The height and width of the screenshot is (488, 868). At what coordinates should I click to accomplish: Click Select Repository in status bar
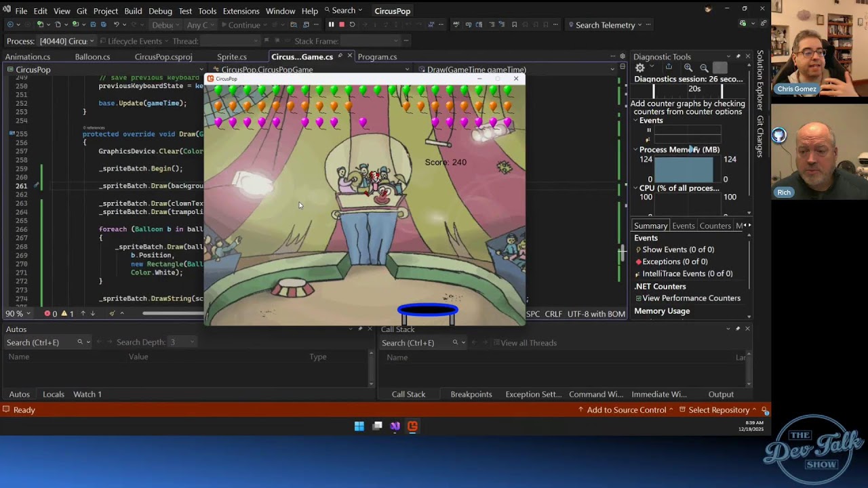(719, 410)
